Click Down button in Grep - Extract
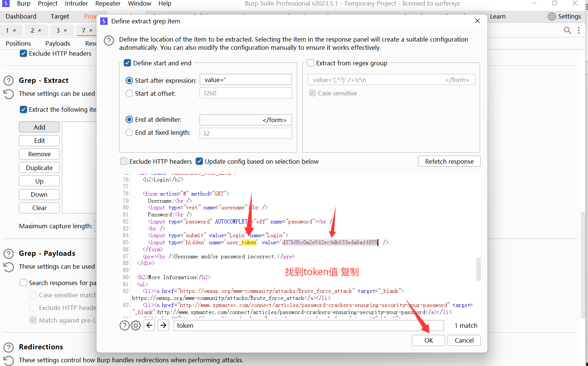Image resolution: width=588 pixels, height=366 pixels. (x=39, y=195)
